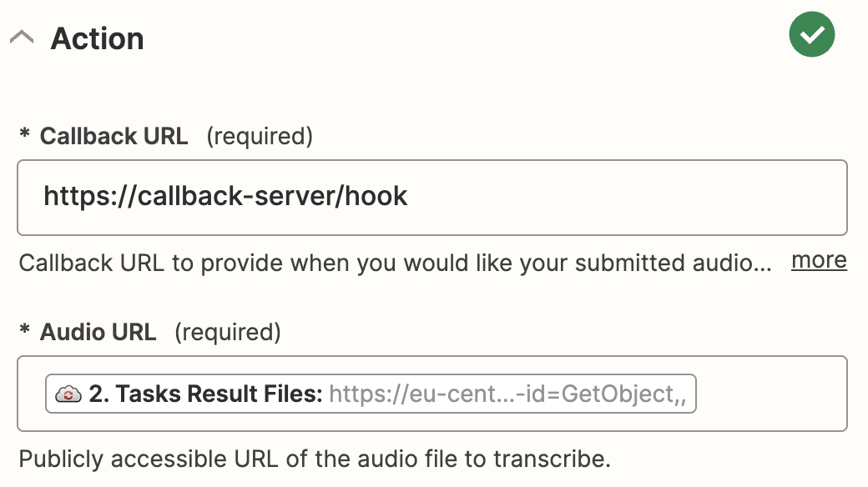Click the Callback URL field label
Image resolution: width=868 pixels, height=487 pixels.
(114, 136)
